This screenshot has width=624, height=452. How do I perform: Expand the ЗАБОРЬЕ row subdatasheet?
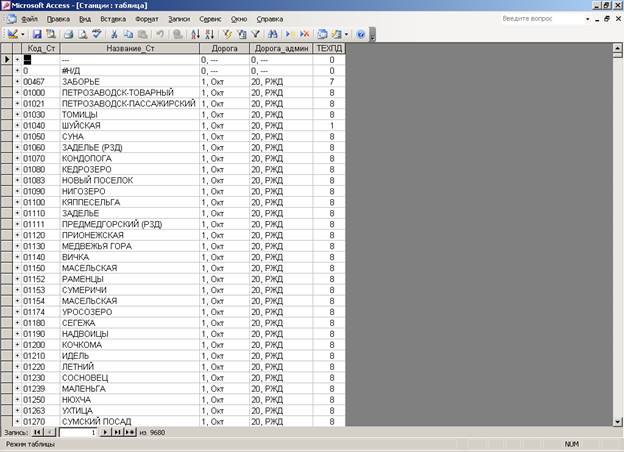click(x=17, y=82)
